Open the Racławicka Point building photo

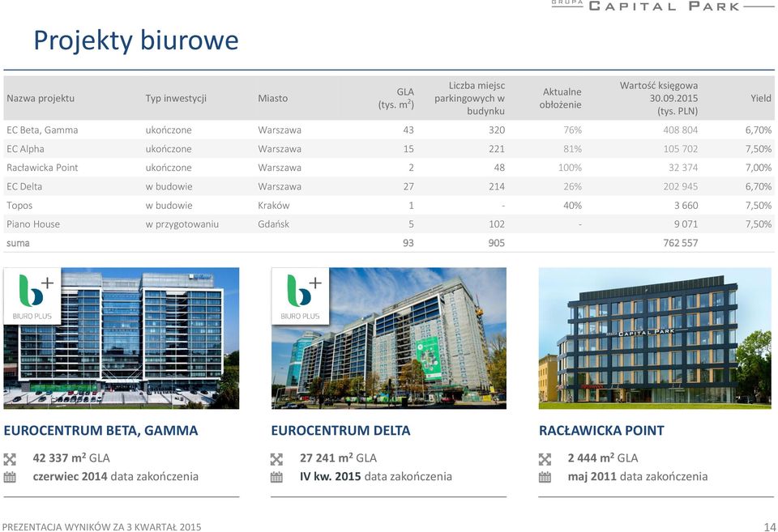click(655, 338)
